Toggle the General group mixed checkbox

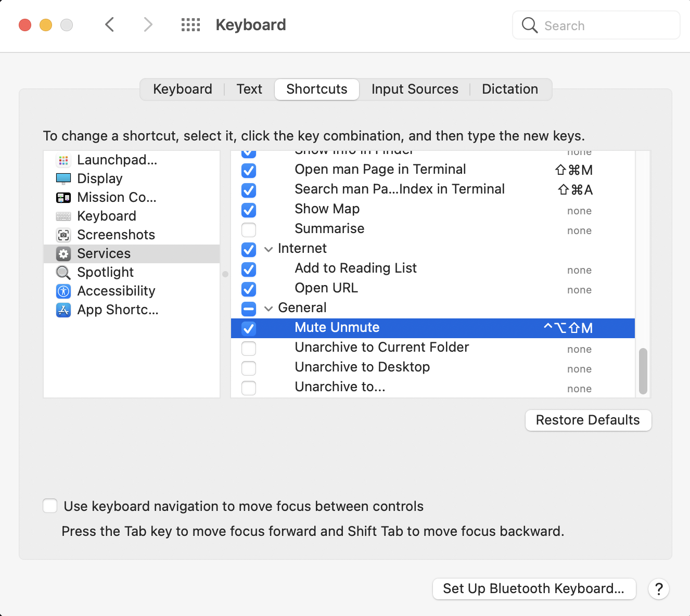coord(248,308)
